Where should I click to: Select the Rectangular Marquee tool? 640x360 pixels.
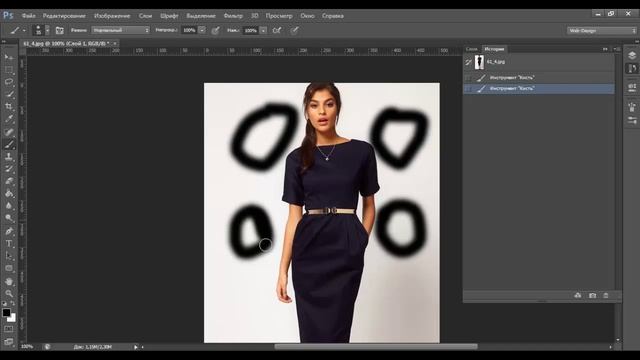(x=9, y=69)
